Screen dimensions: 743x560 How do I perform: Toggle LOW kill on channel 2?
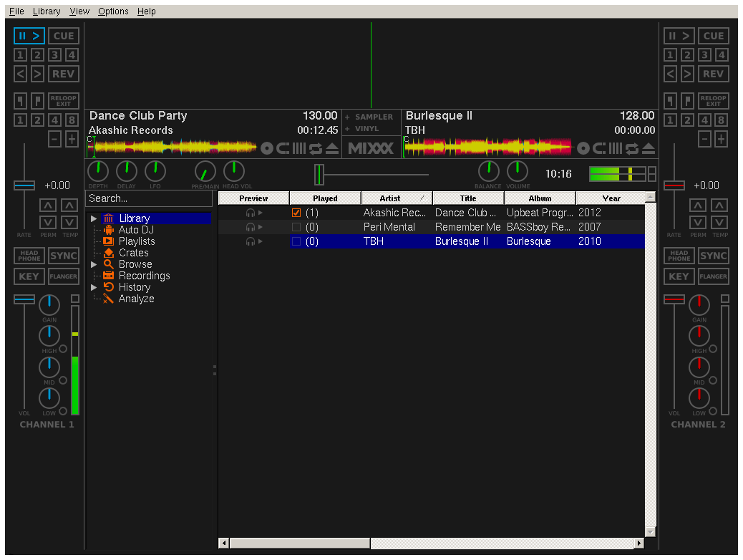click(713, 411)
